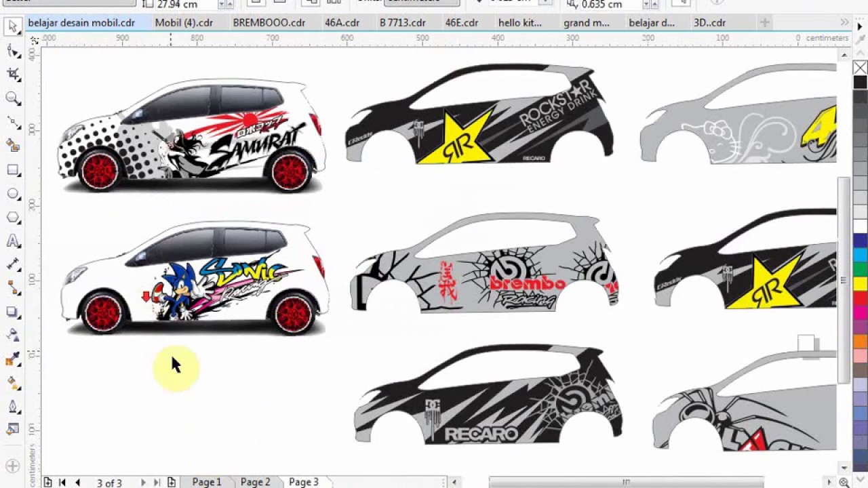868x488 pixels.
Task: Pick the red color swatch
Action: click(x=860, y=298)
